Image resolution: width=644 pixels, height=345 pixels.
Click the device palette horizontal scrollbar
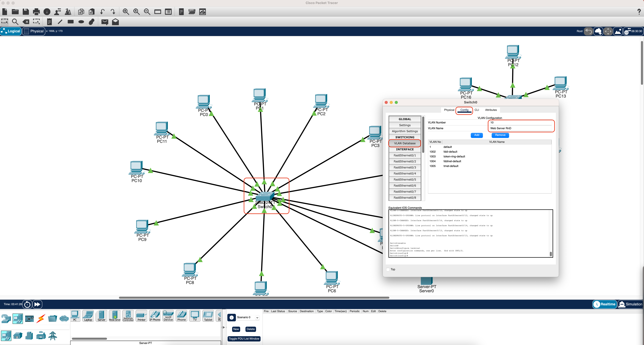point(89,339)
